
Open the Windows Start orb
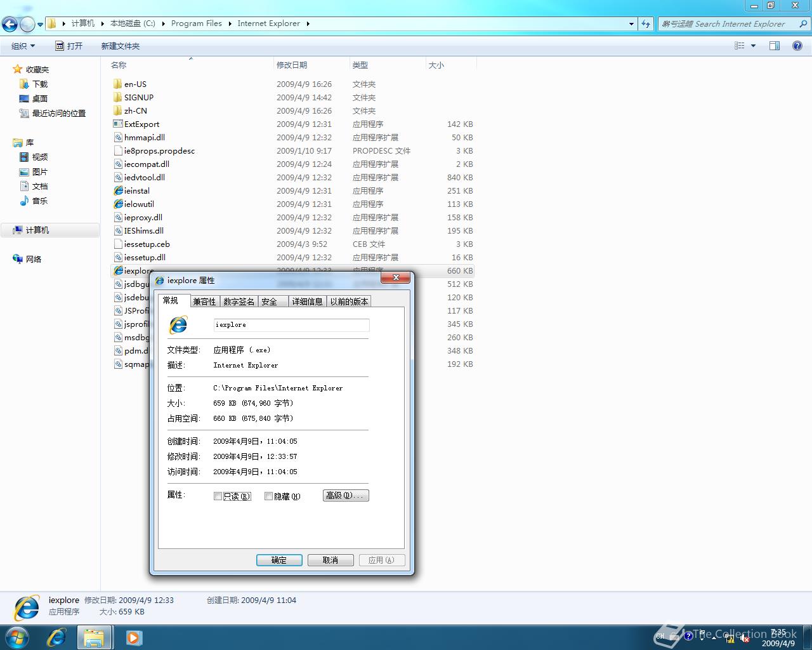point(17,637)
